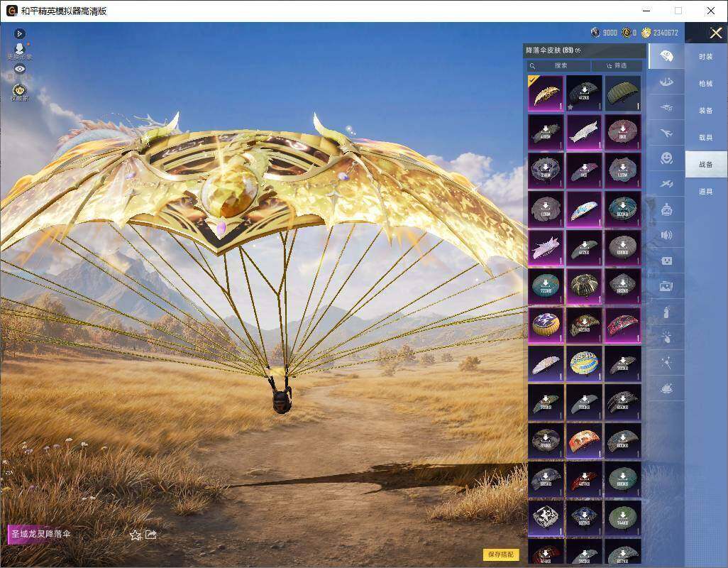Toggle the eye preview visibility icon
This screenshot has height=568, width=728.
click(19, 69)
